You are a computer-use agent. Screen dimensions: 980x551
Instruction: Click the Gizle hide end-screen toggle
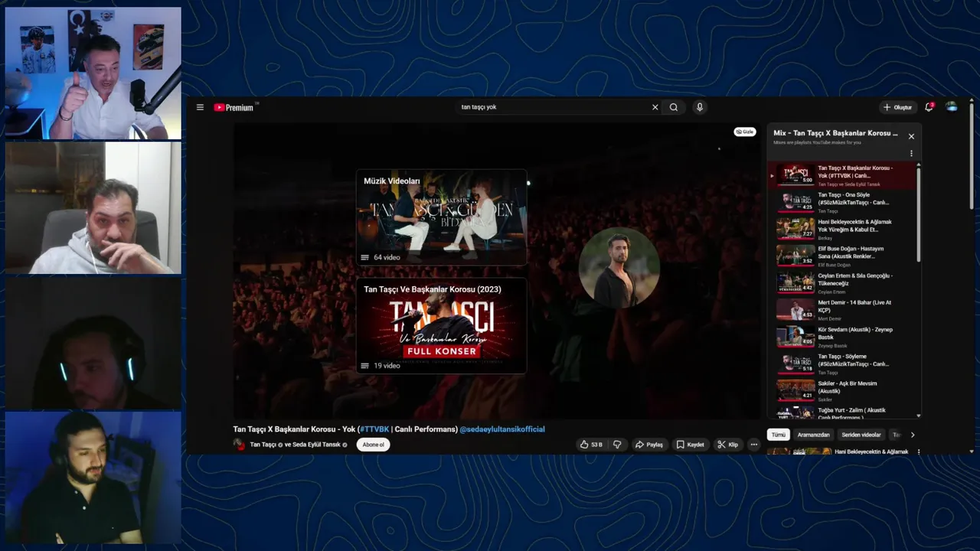click(x=745, y=132)
